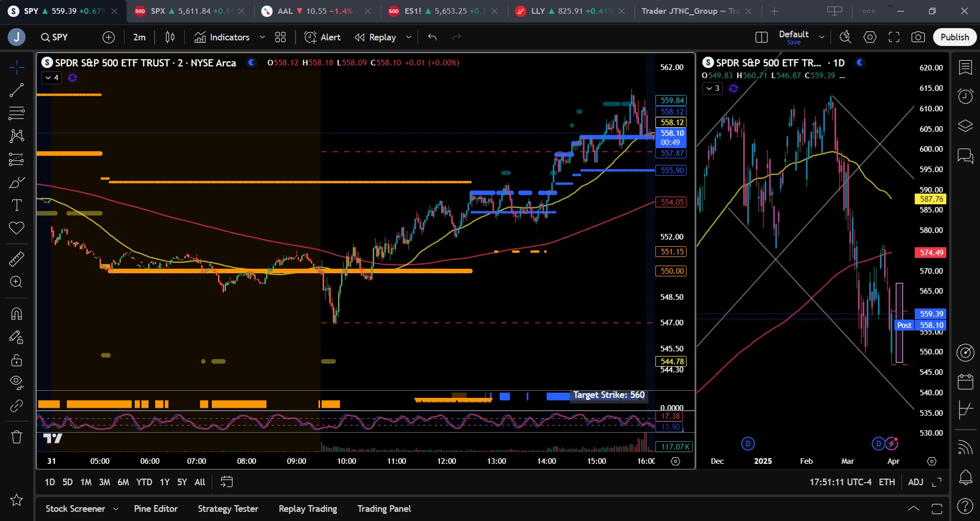
Task: Open chart settings hexagon icon
Action: [870, 37]
